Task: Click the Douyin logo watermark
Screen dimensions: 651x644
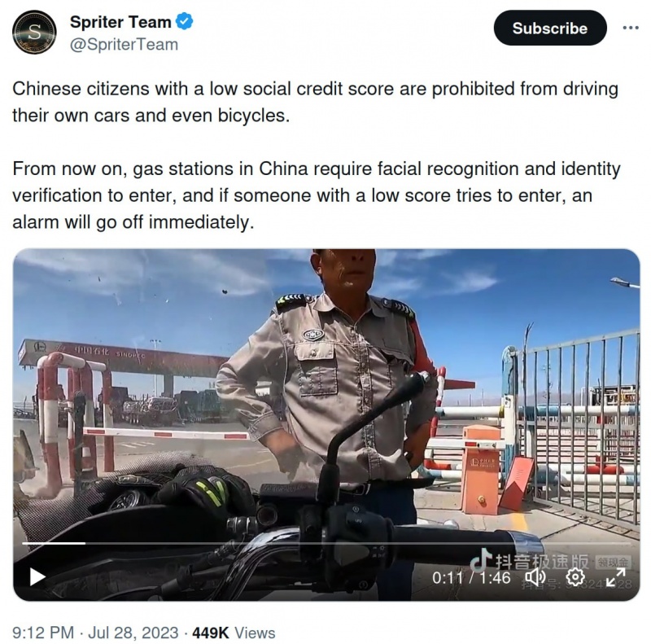Action: coord(530,561)
